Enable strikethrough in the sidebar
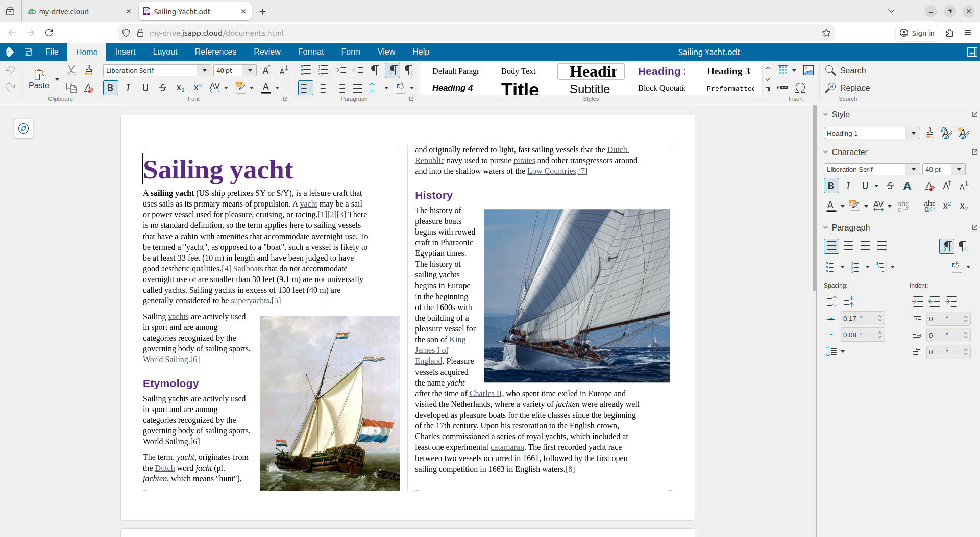Screen dimensions: 980x537 click(x=890, y=186)
